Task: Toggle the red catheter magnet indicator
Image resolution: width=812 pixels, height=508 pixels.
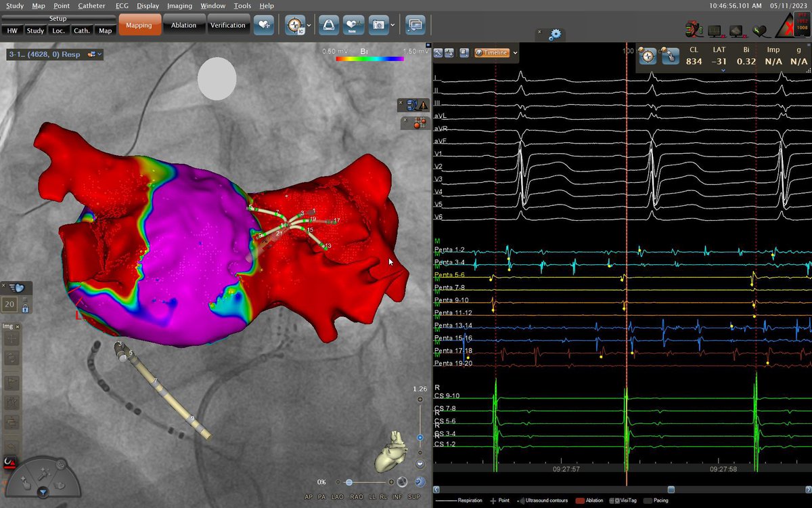Action: (9, 463)
